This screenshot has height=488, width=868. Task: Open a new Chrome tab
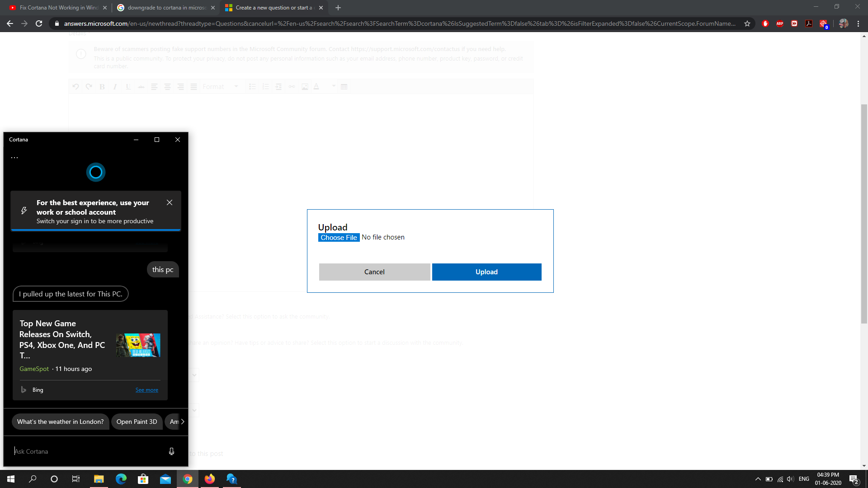(338, 8)
